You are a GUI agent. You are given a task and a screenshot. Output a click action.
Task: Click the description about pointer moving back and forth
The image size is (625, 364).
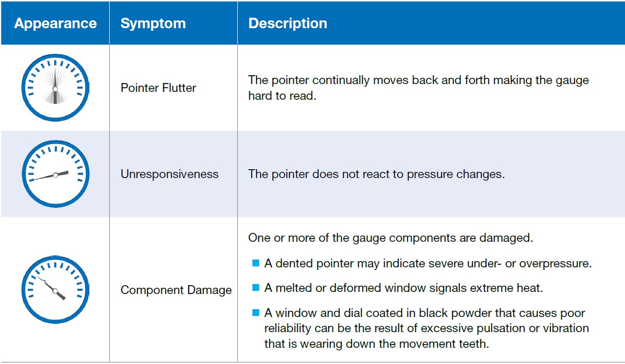pyautogui.click(x=418, y=88)
